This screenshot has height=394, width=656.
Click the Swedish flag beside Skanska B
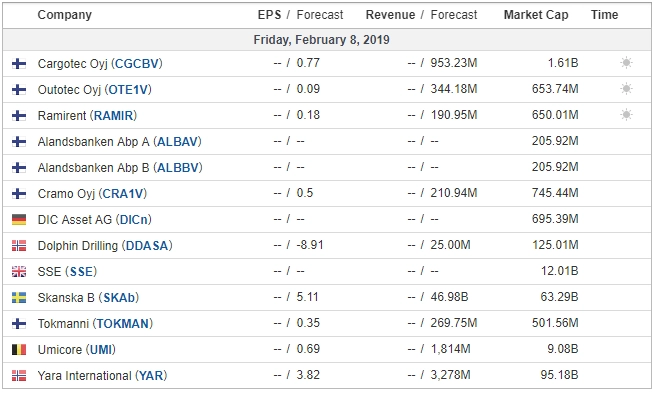click(x=19, y=298)
